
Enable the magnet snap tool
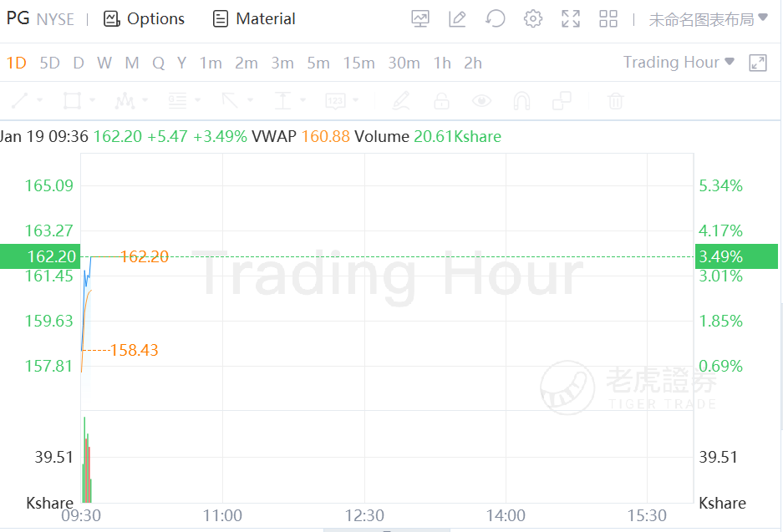pyautogui.click(x=521, y=101)
